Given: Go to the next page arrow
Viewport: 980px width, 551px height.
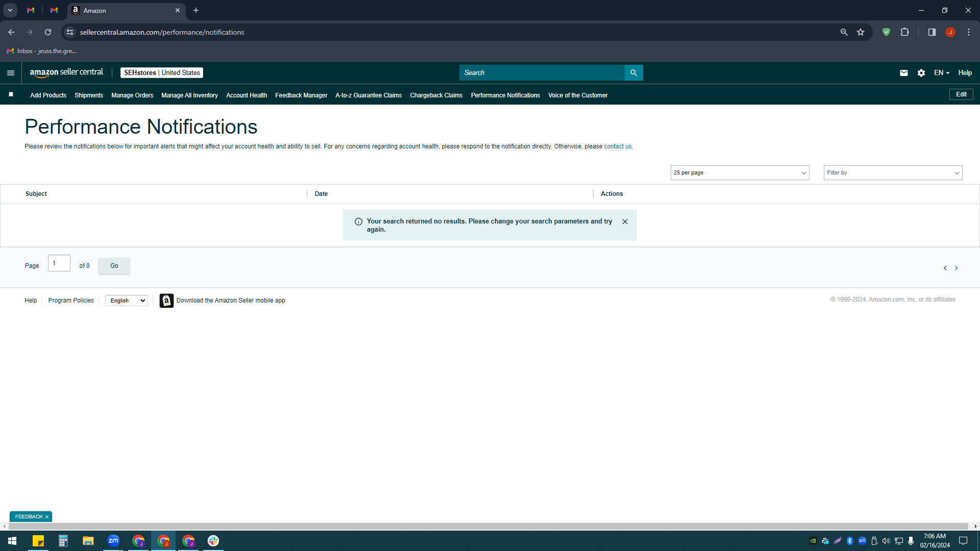Looking at the screenshot, I should (x=957, y=268).
